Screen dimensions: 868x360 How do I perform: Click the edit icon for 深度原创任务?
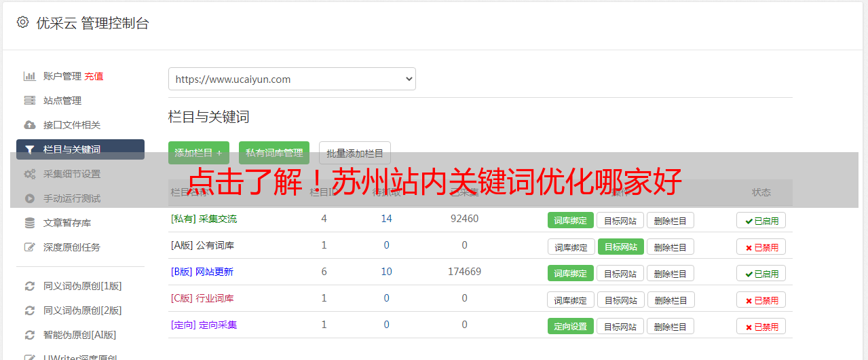coord(29,247)
